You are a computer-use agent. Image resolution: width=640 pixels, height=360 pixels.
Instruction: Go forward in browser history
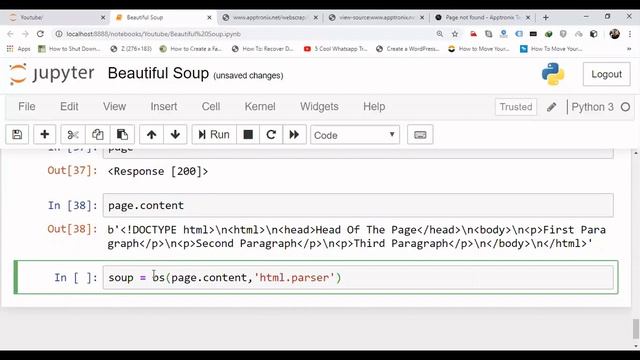click(25, 34)
